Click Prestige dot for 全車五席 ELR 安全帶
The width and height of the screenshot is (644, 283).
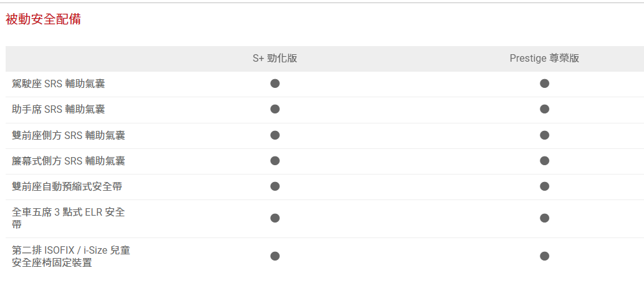(x=544, y=218)
